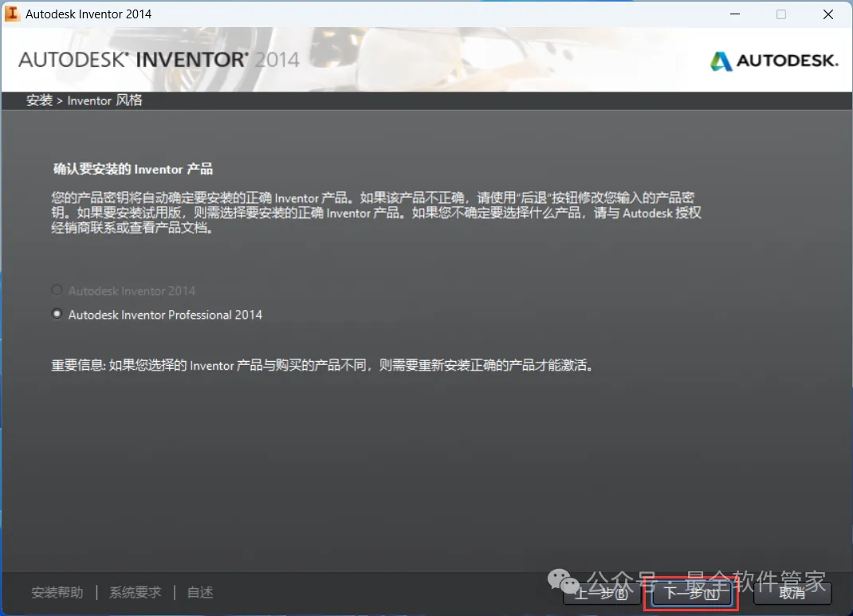Minimize the Autodesk Inventor 2014 installer window

[735, 14]
